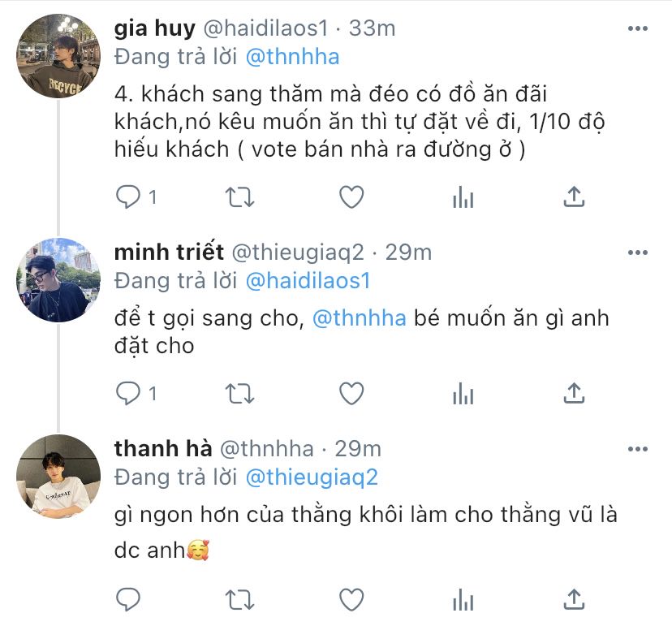Open more options for minh triết's tweet
The width and height of the screenshot is (672, 626).
[x=638, y=253]
